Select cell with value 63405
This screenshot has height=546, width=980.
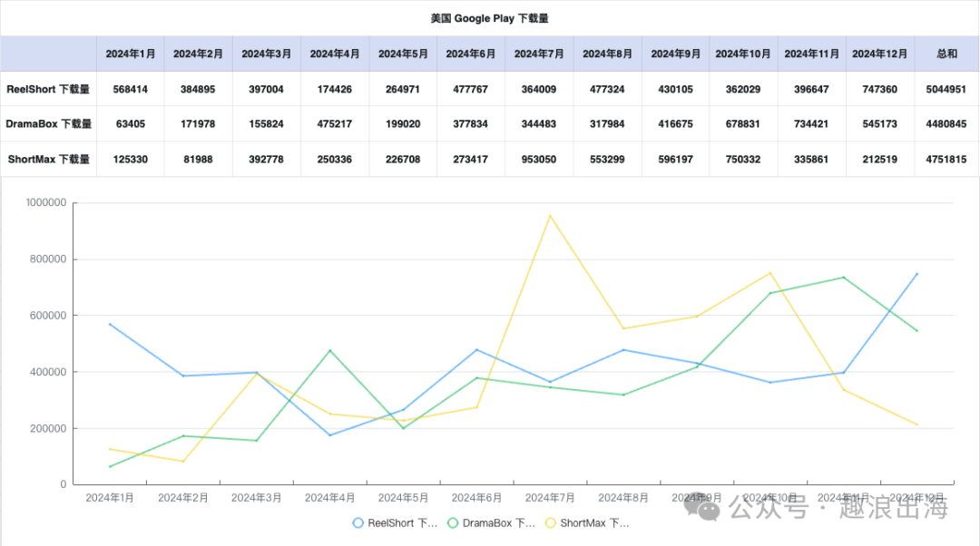click(130, 123)
